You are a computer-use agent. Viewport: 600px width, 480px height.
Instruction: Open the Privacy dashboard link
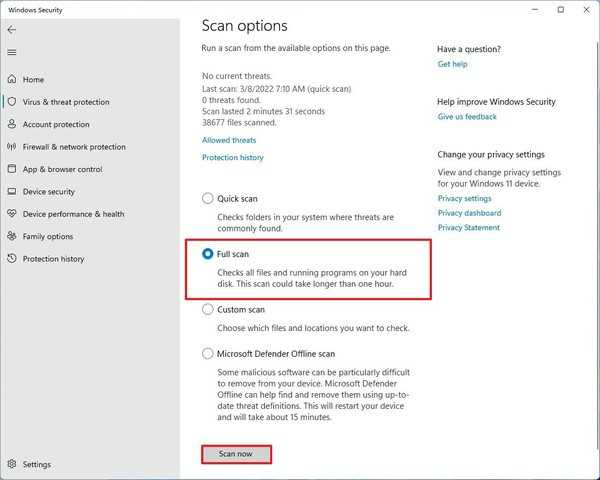pyautogui.click(x=469, y=213)
